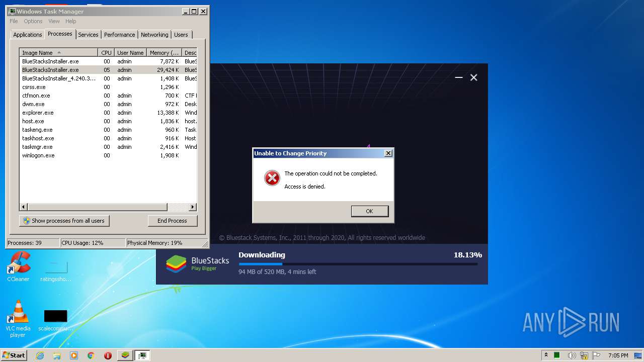
Task: Switch to Task Manager taskbar button
Action: pos(142,355)
